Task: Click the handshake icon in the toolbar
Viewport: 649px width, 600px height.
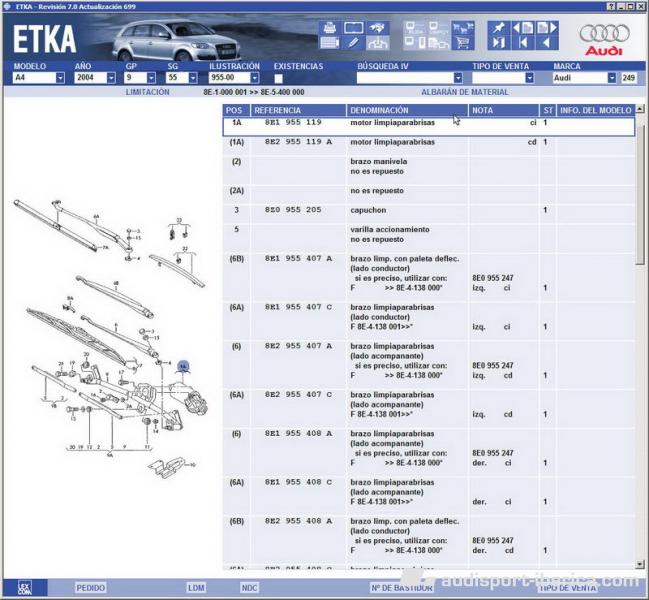Action: pos(377,28)
